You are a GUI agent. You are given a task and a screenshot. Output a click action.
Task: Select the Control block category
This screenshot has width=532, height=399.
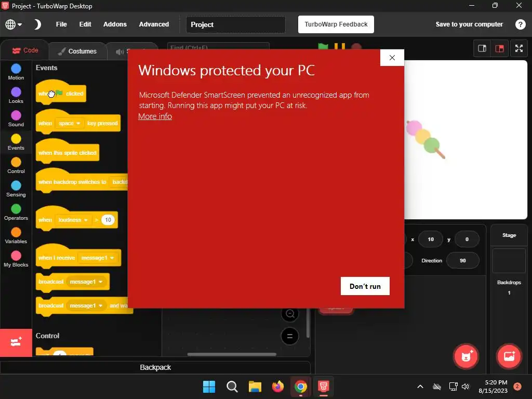[x=16, y=166]
